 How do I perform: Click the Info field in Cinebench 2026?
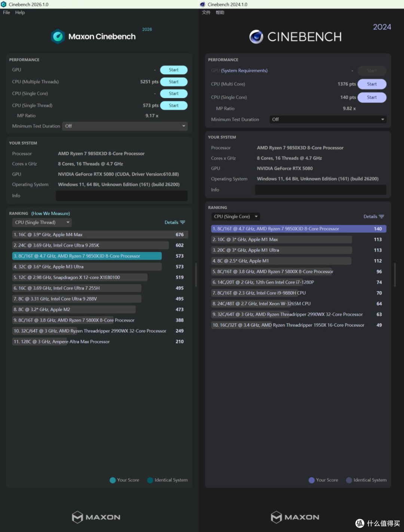pyautogui.click(x=122, y=196)
